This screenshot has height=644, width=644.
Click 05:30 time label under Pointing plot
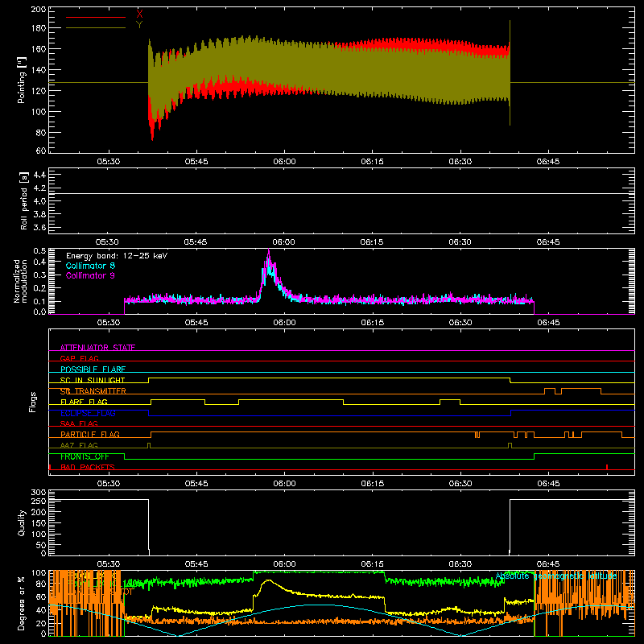(x=109, y=162)
